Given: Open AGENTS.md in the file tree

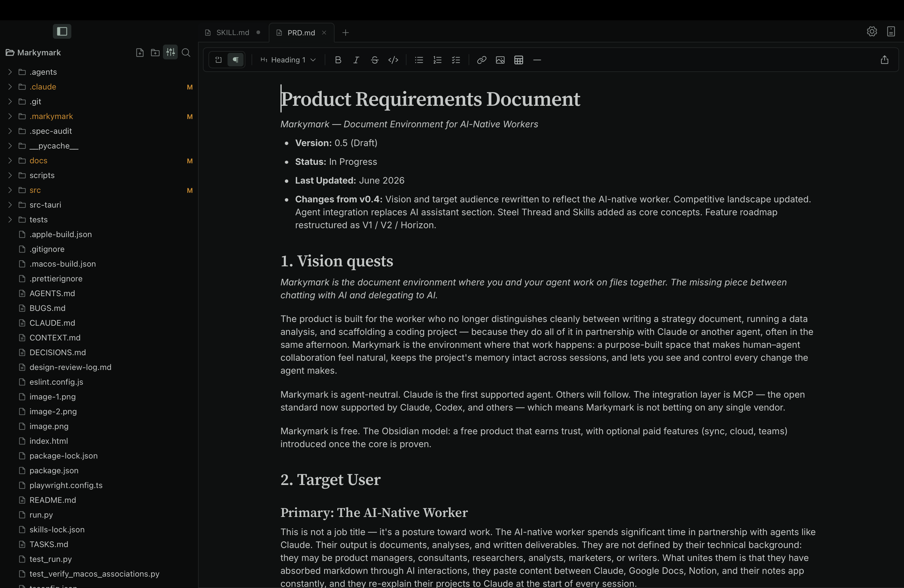Looking at the screenshot, I should [99, 294].
